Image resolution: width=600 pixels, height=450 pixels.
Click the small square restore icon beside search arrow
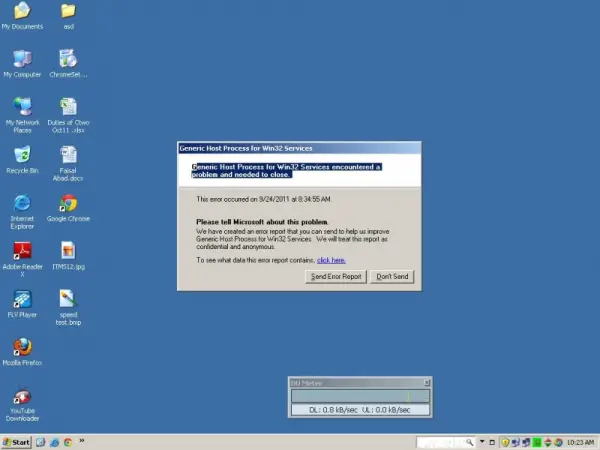[x=492, y=443]
